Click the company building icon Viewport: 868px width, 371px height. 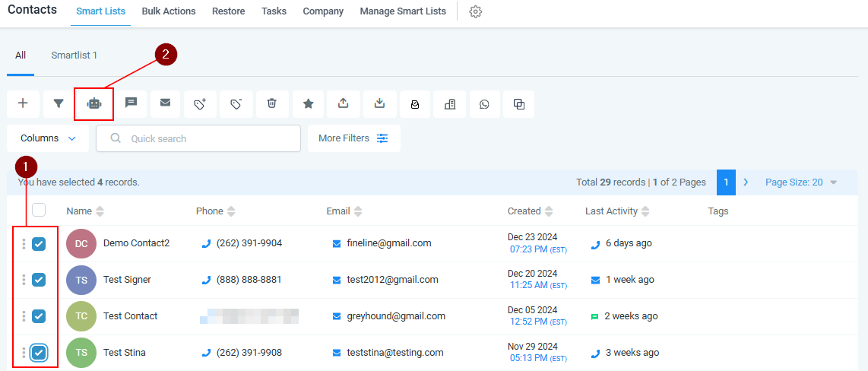(x=450, y=104)
